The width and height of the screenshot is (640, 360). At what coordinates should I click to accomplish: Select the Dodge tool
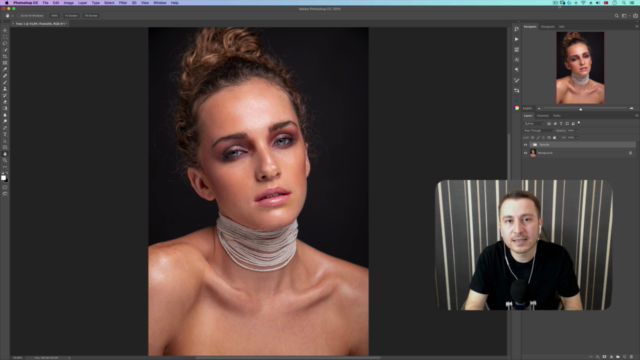tap(5, 122)
